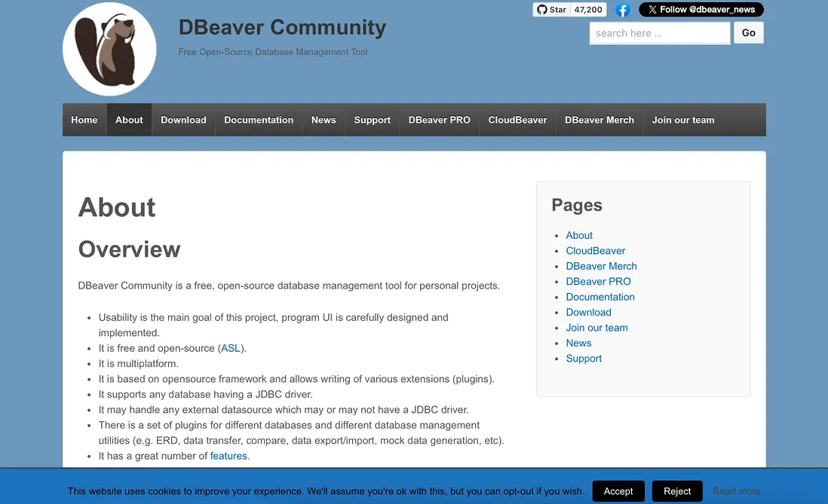The height and width of the screenshot is (504, 828).
Task: Open Download in the navigation bar
Action: [183, 120]
